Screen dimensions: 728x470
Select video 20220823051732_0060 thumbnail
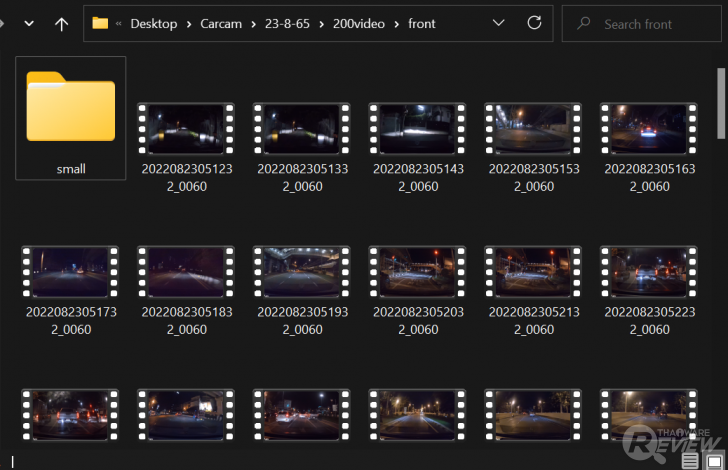[x=70, y=272]
